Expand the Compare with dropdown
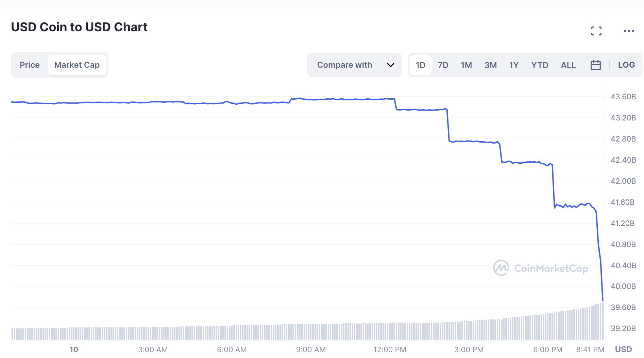Image resolution: width=644 pixels, height=358 pixels. click(x=354, y=65)
